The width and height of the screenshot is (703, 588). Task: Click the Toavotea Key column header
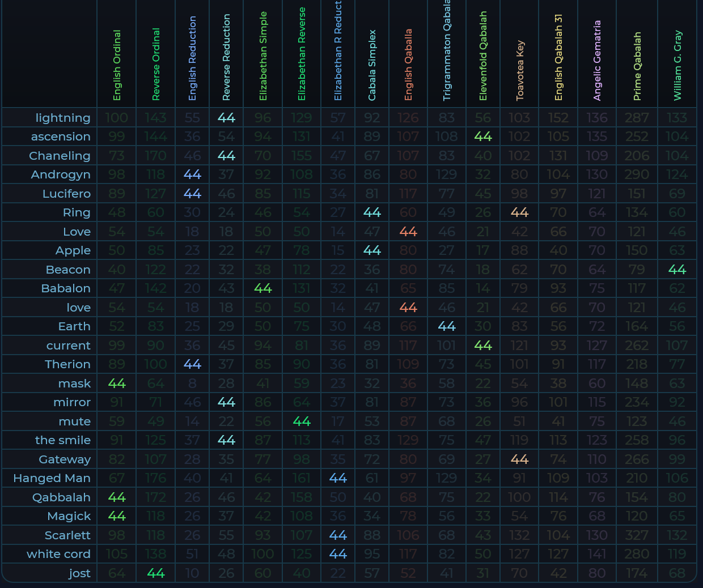520,71
